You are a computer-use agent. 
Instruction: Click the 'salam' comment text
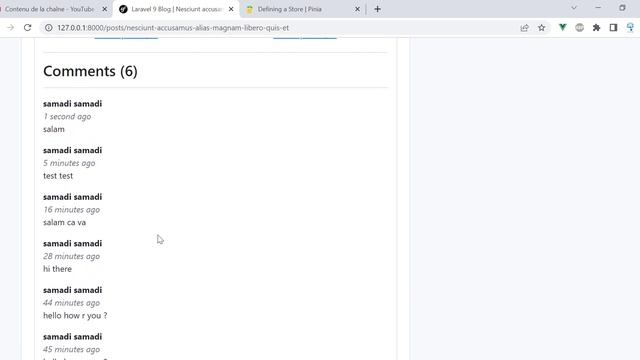click(x=54, y=129)
